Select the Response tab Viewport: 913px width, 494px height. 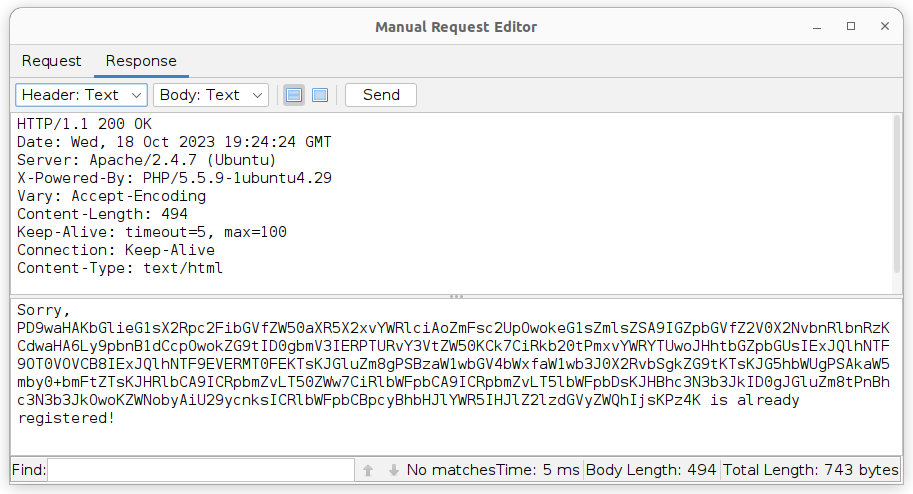[141, 61]
